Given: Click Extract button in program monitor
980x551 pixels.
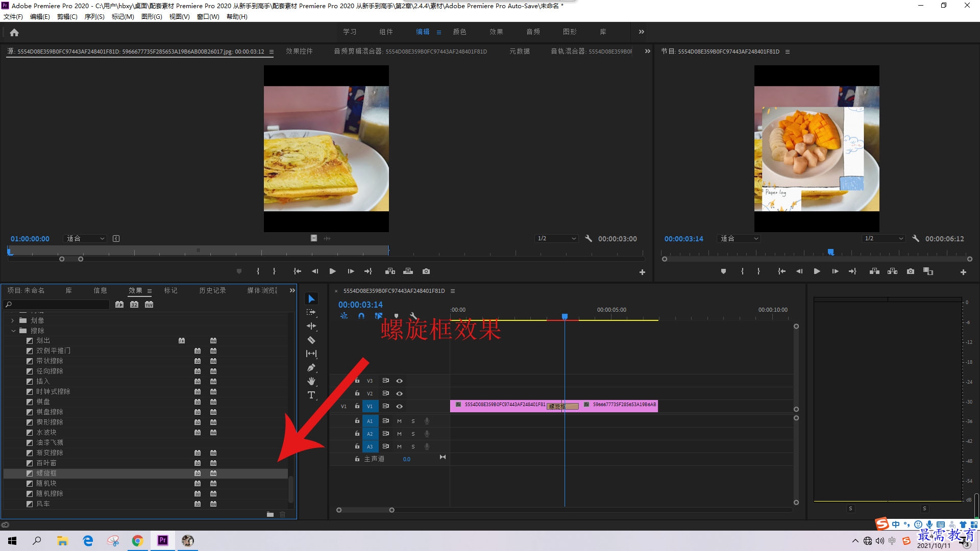Looking at the screenshot, I should tap(892, 271).
